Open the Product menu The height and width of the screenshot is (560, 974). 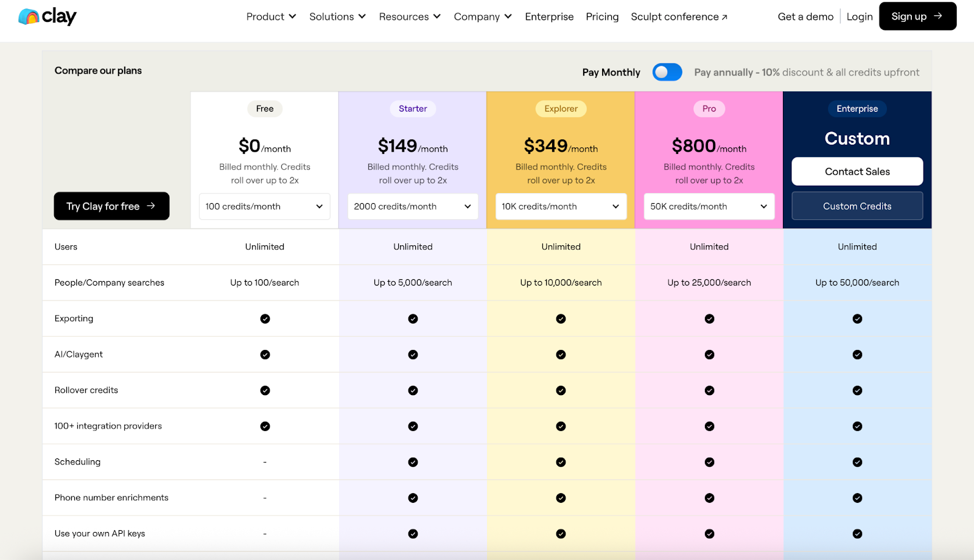pos(271,16)
